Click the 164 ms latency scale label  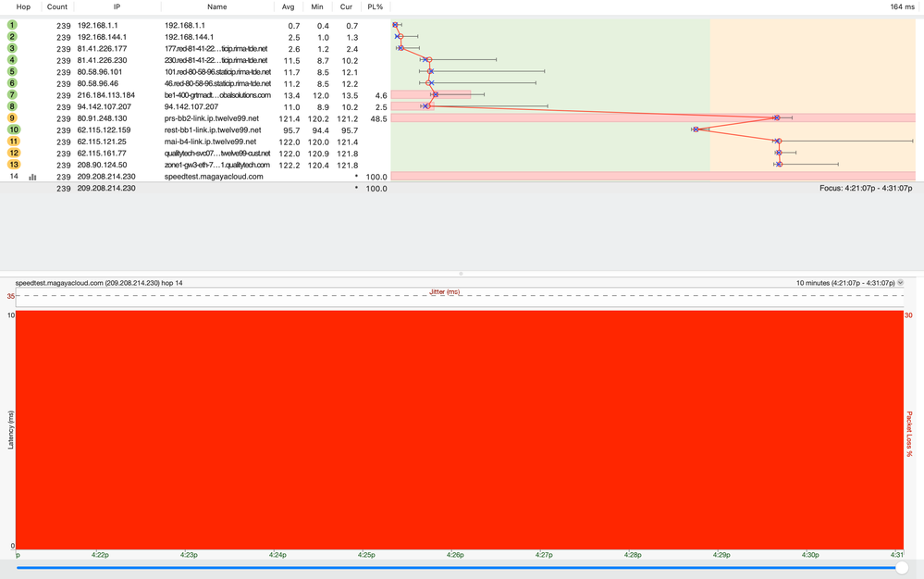[x=902, y=6]
